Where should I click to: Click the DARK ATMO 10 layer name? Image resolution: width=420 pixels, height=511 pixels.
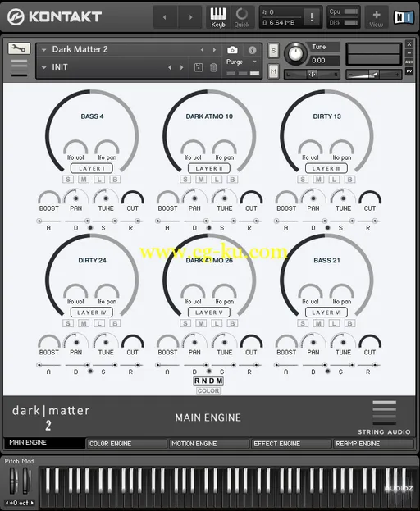coord(209,116)
